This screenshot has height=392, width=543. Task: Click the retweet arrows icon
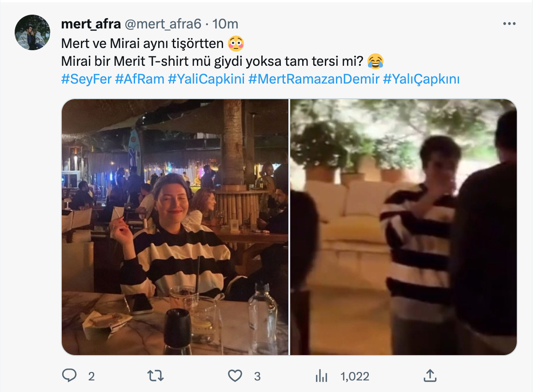(x=155, y=376)
